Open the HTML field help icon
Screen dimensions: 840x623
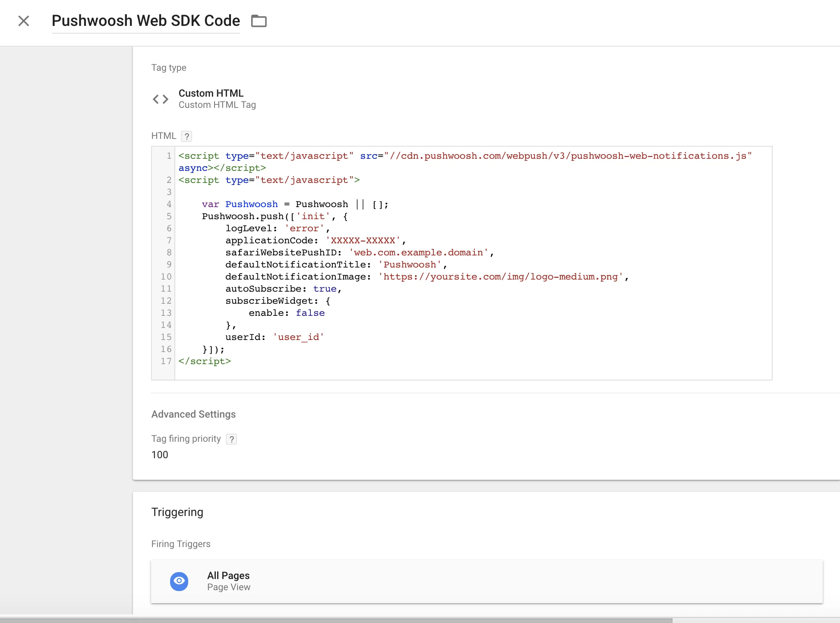coord(187,136)
